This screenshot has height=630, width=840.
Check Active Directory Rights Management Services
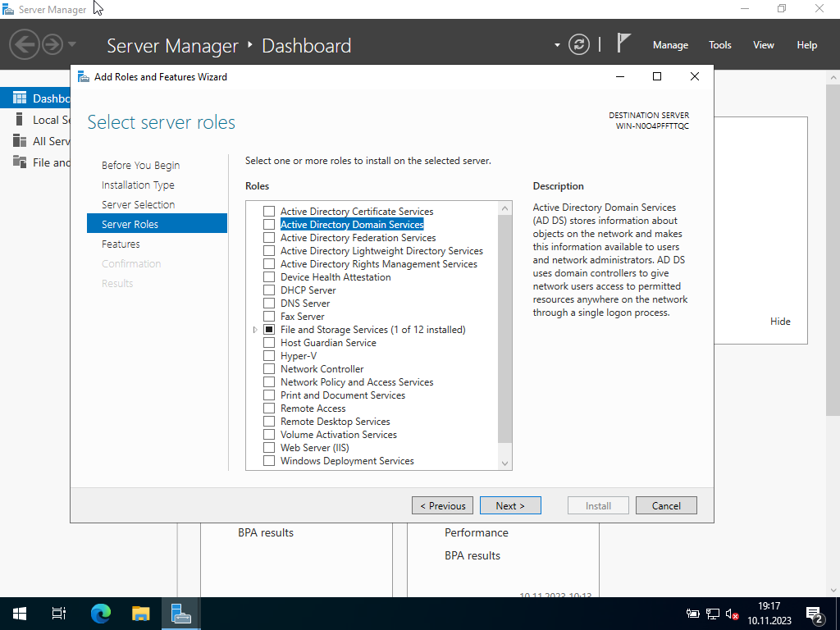pyautogui.click(x=269, y=263)
